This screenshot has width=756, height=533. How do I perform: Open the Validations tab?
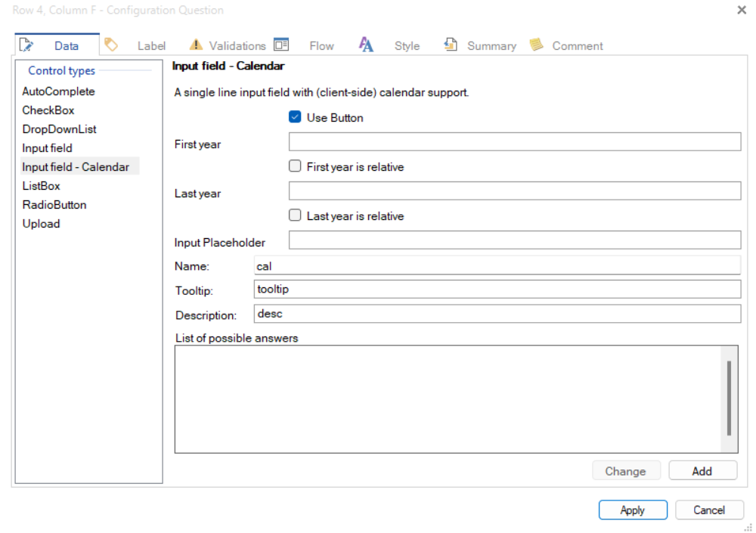[237, 46]
